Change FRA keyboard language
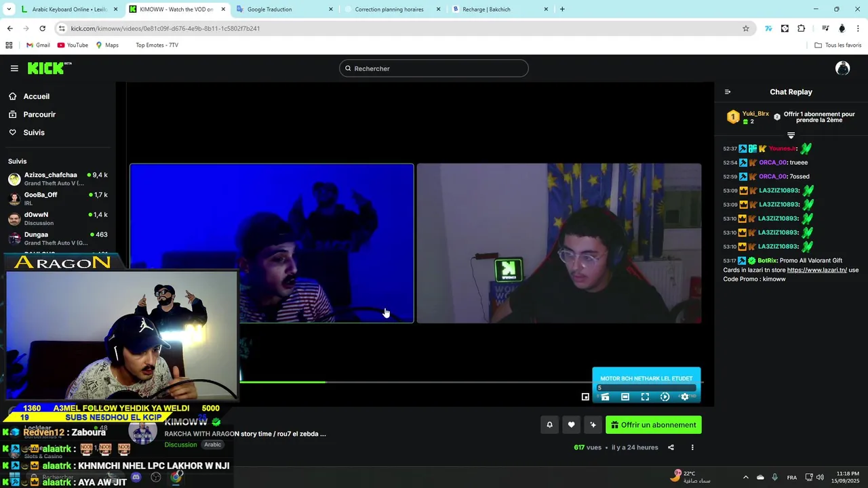This screenshot has height=488, width=868. pyautogui.click(x=792, y=477)
